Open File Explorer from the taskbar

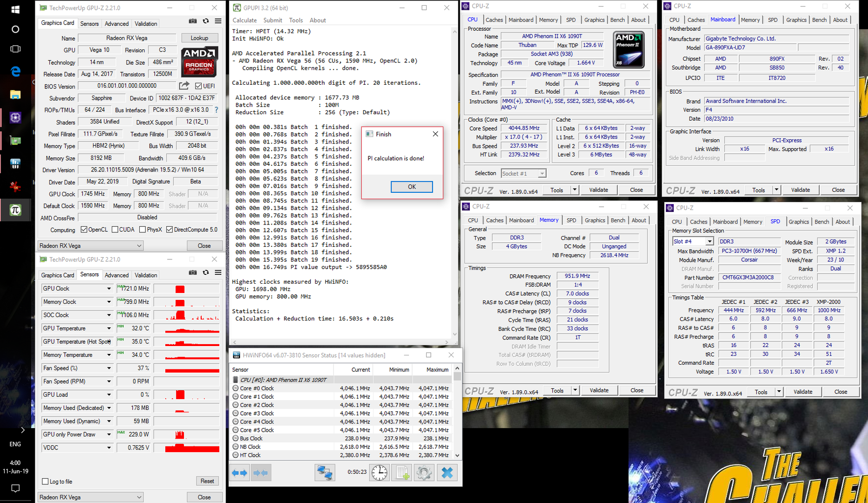pos(15,95)
